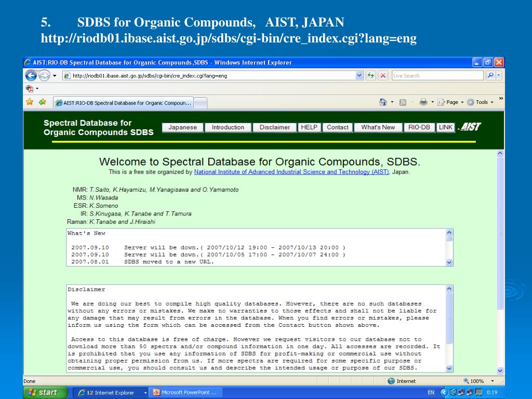Click the Home page icon
This screenshot has height=399, width=532.
(x=383, y=102)
